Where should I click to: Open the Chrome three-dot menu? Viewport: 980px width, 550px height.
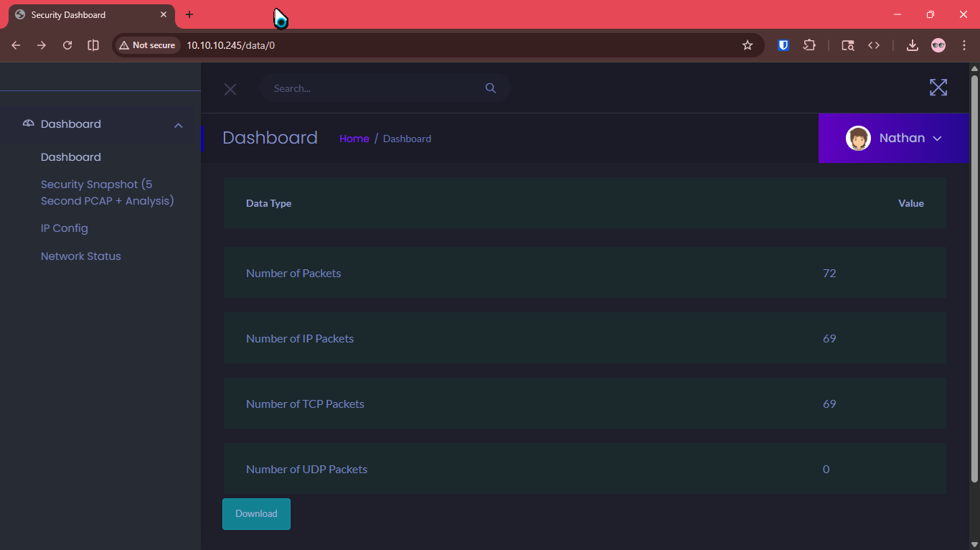(963, 45)
